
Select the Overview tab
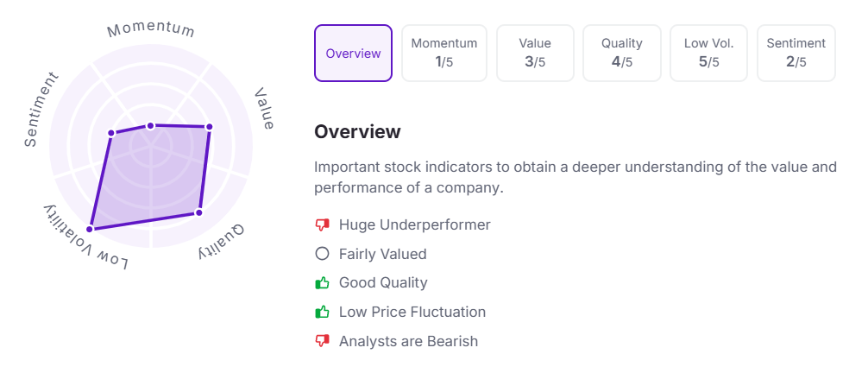(x=353, y=54)
